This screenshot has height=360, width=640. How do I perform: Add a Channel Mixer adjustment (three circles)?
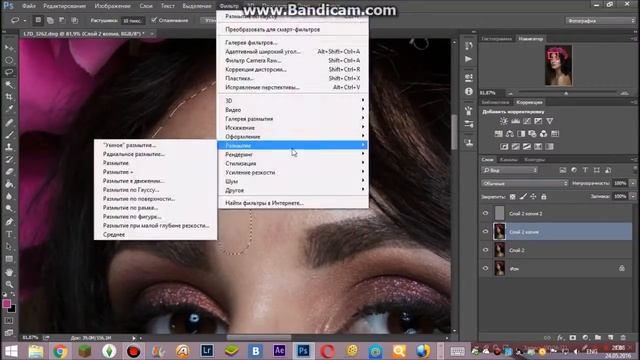(543, 133)
